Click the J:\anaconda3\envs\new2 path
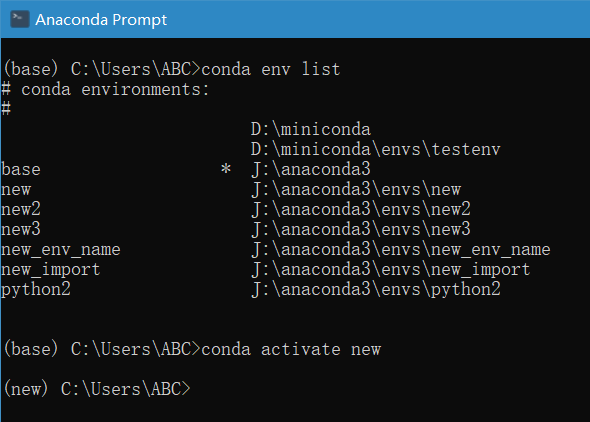 (361, 209)
